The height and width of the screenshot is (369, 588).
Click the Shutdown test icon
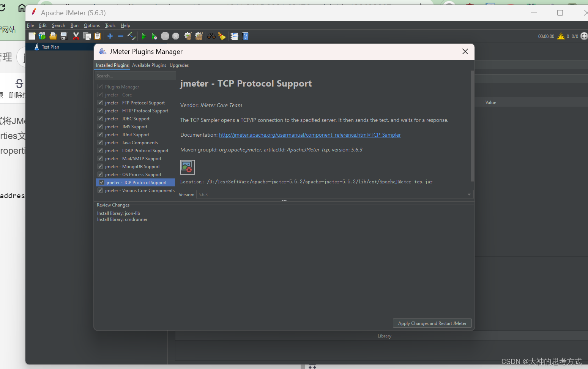coord(176,36)
